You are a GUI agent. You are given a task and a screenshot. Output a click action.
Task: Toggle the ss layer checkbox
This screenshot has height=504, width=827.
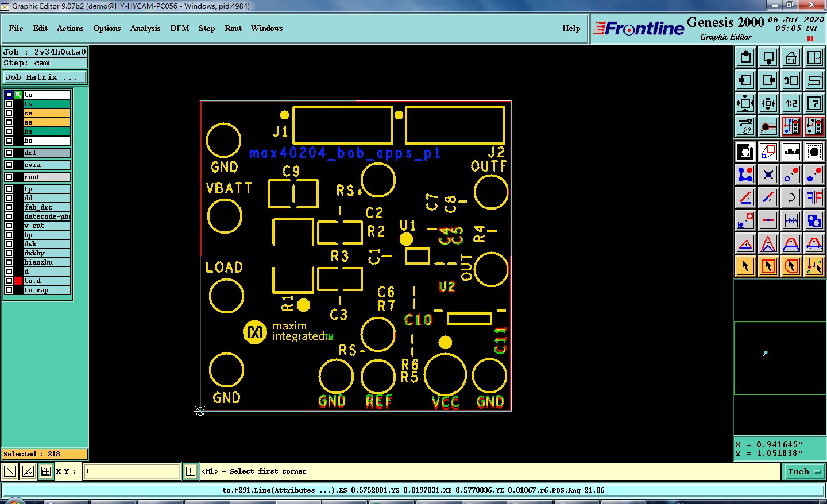pyautogui.click(x=9, y=122)
